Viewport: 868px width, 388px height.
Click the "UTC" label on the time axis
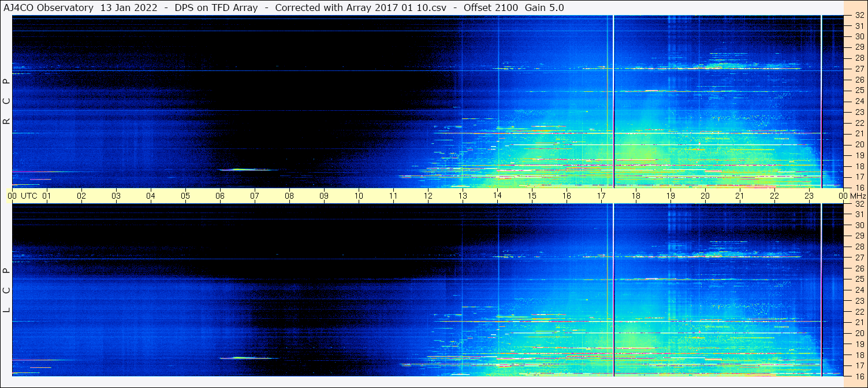click(29, 196)
